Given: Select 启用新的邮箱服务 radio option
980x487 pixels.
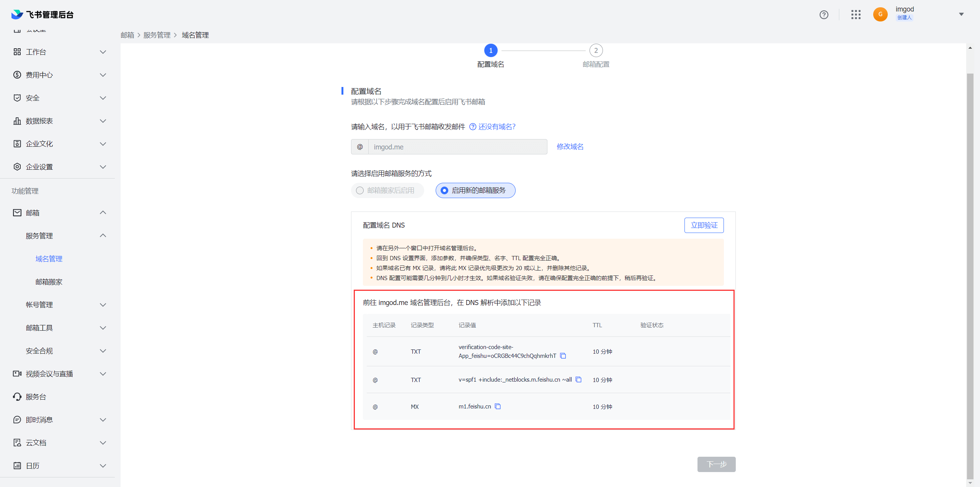Looking at the screenshot, I should [x=444, y=190].
